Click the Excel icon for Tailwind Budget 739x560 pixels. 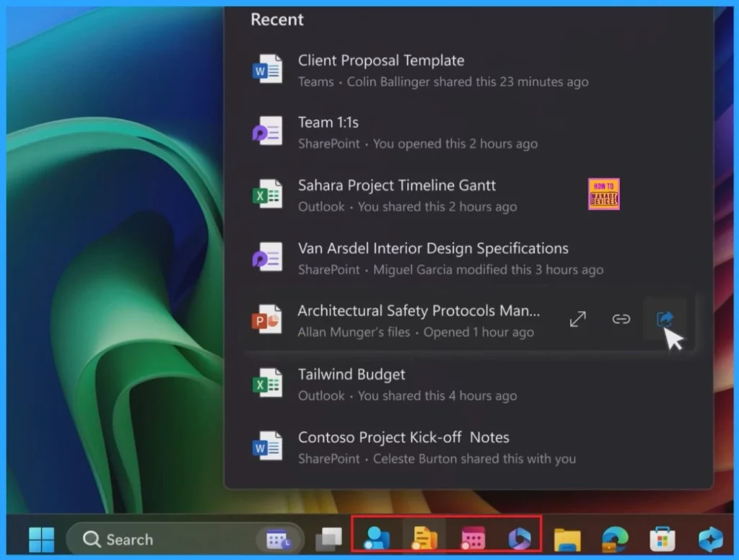point(267,383)
